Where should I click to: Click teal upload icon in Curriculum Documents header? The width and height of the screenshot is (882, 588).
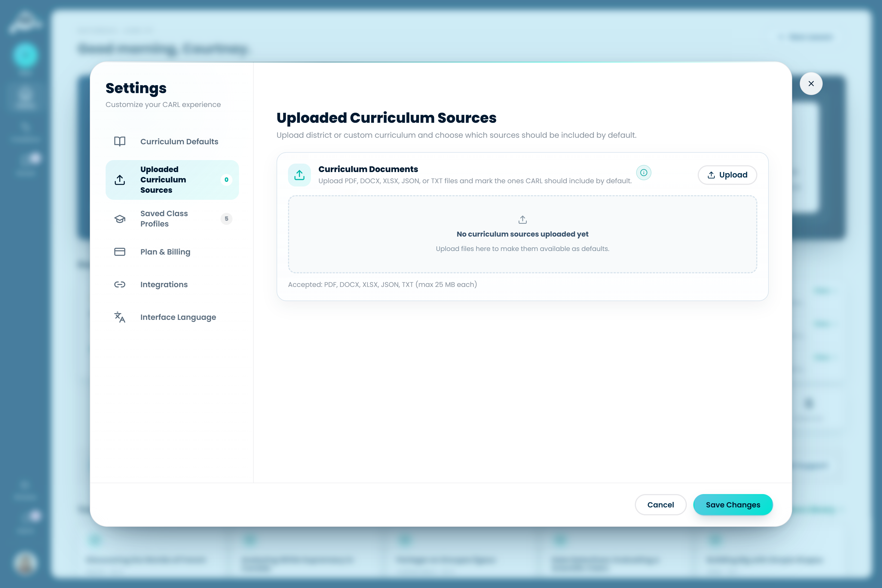coord(299,175)
